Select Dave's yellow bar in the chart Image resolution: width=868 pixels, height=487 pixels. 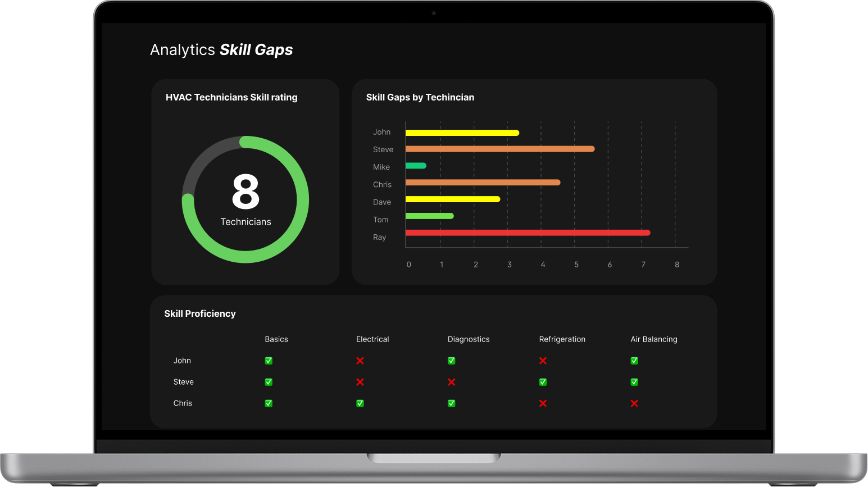[453, 199]
